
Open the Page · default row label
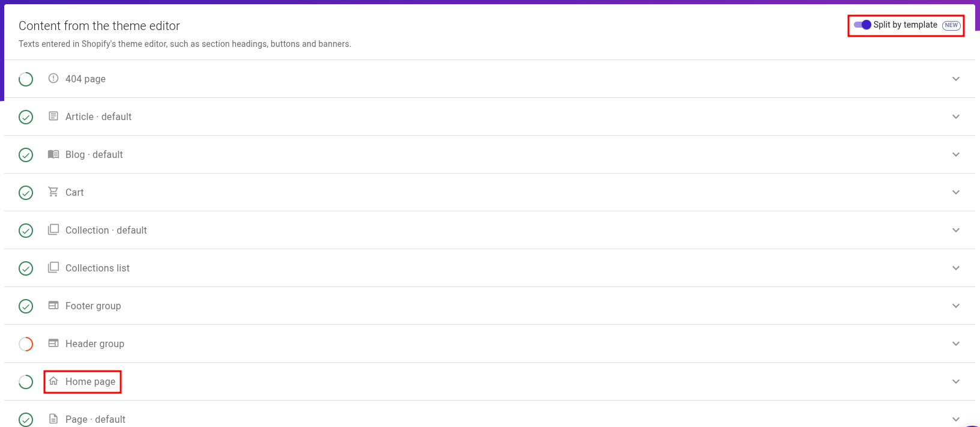pyautogui.click(x=95, y=419)
